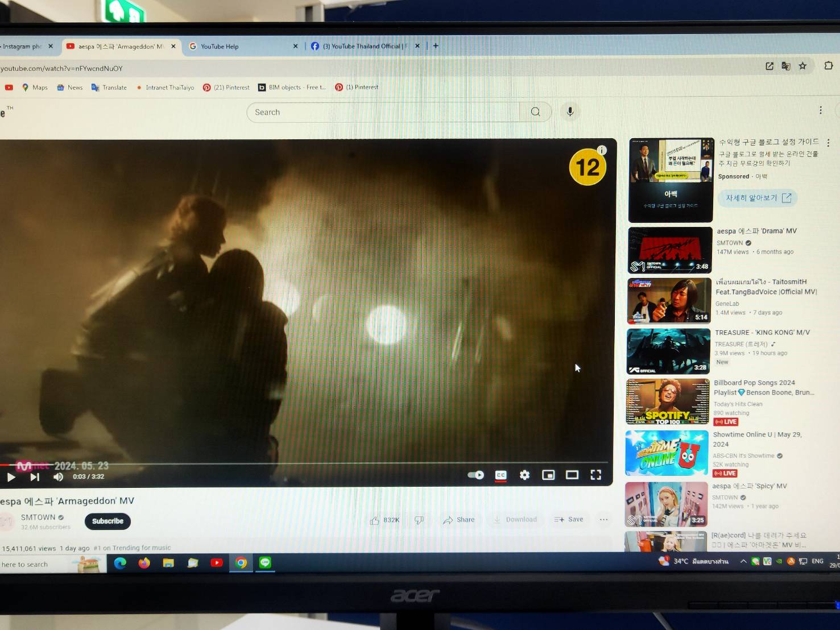Skip to the next video
The image size is (840, 630).
pos(35,477)
